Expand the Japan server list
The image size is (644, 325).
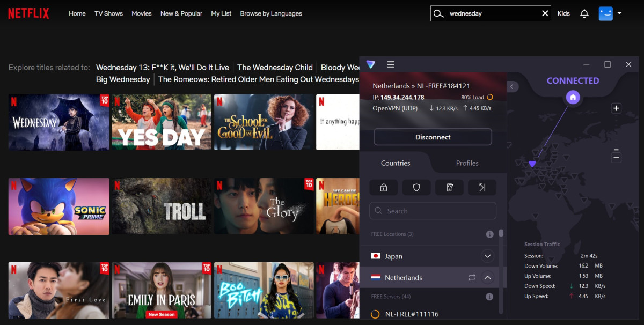click(x=487, y=256)
